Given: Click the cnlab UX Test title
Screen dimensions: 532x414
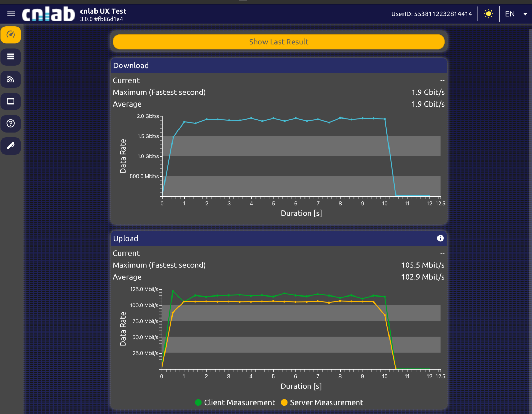Looking at the screenshot, I should pyautogui.click(x=103, y=11).
